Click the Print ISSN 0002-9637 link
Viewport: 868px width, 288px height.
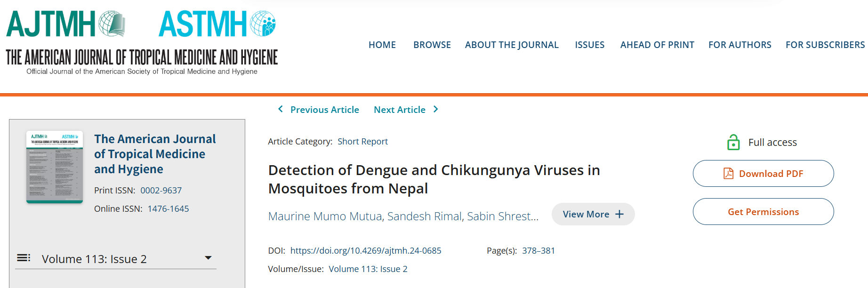tap(161, 191)
